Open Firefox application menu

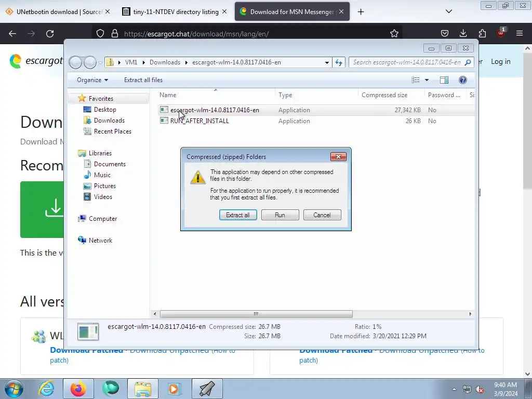tap(520, 34)
